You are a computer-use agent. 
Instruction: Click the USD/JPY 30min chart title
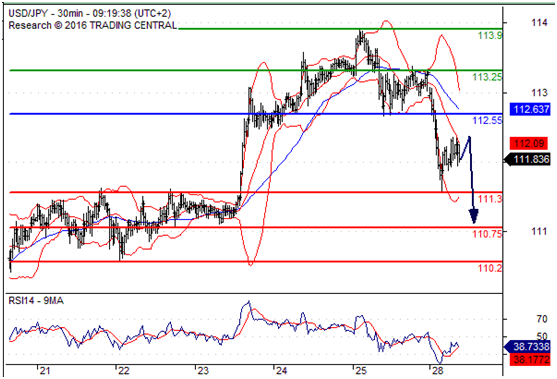click(x=90, y=13)
